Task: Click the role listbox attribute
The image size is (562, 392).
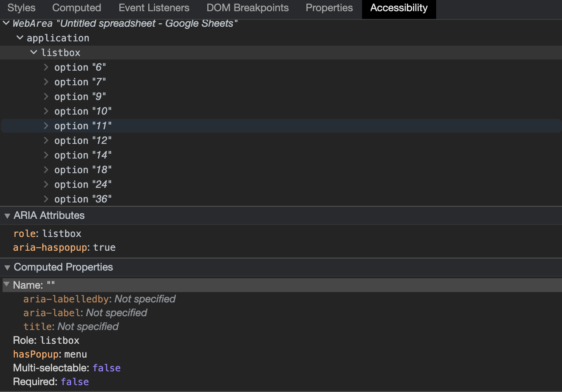Action: (x=47, y=233)
